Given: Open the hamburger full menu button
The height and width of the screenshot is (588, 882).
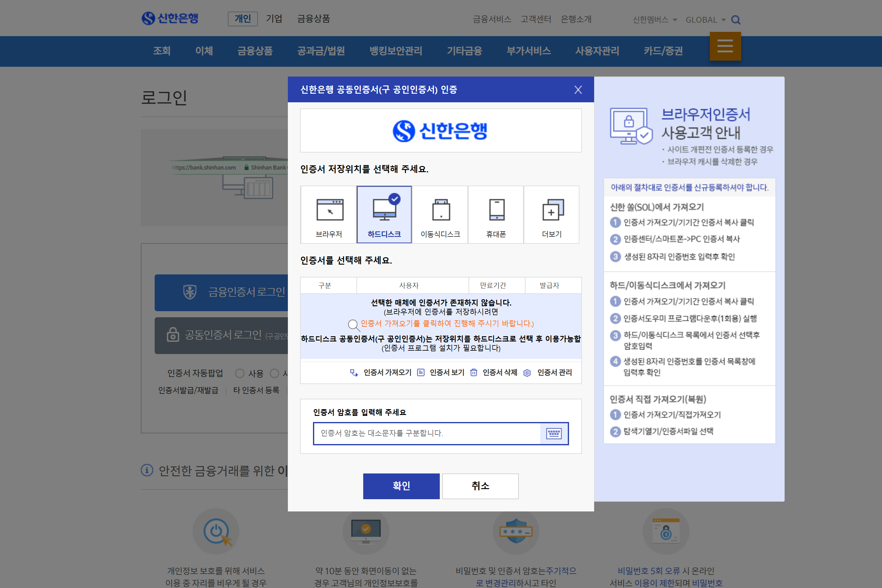Looking at the screenshot, I should pos(725,46).
